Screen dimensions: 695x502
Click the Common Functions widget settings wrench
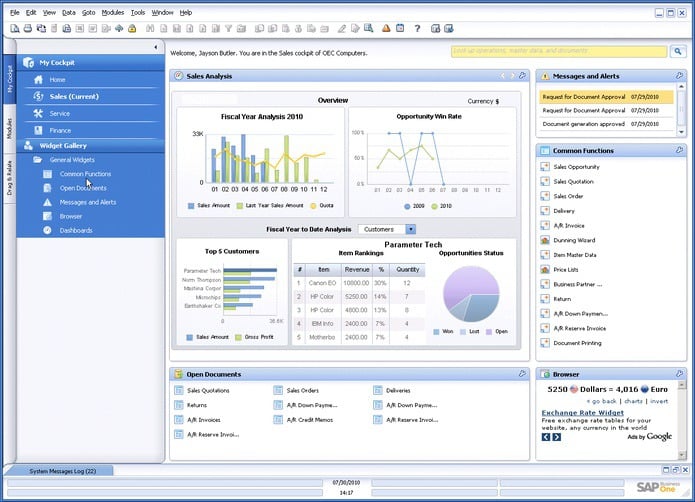(679, 150)
